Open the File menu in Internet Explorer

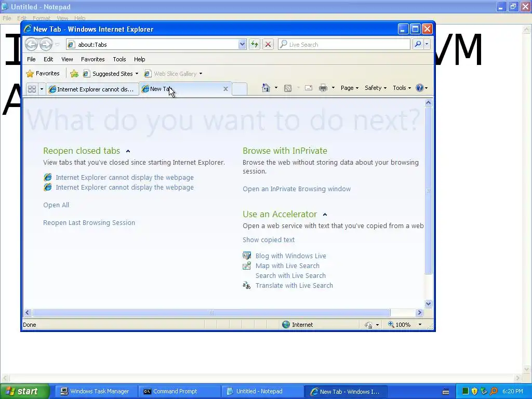coord(31,59)
